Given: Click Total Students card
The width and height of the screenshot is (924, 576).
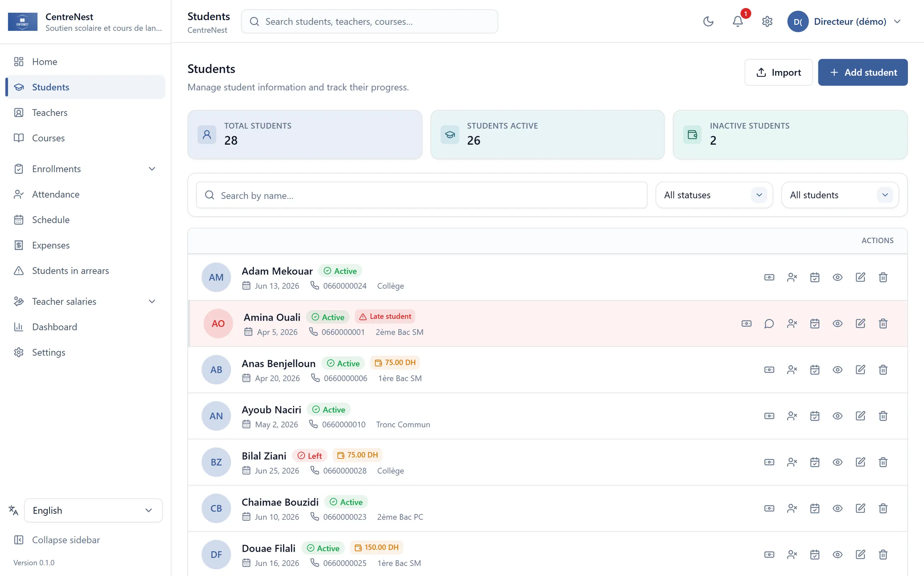Looking at the screenshot, I should pos(305,135).
